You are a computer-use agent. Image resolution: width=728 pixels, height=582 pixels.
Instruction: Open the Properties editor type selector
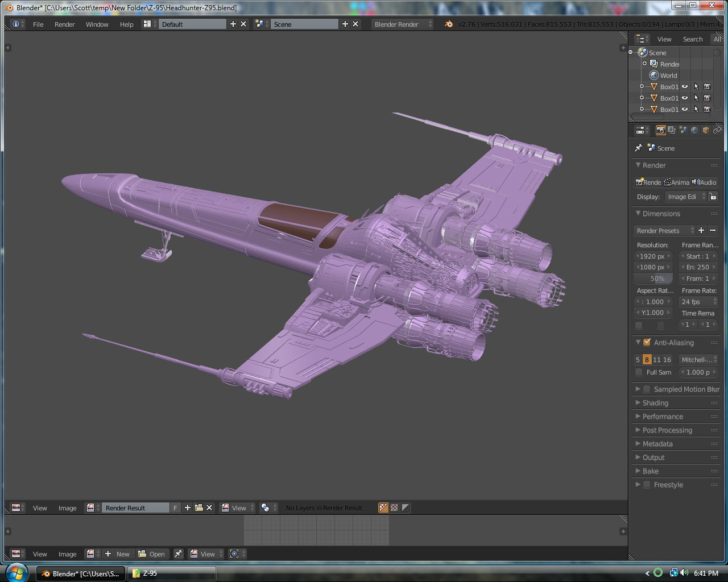point(642,130)
